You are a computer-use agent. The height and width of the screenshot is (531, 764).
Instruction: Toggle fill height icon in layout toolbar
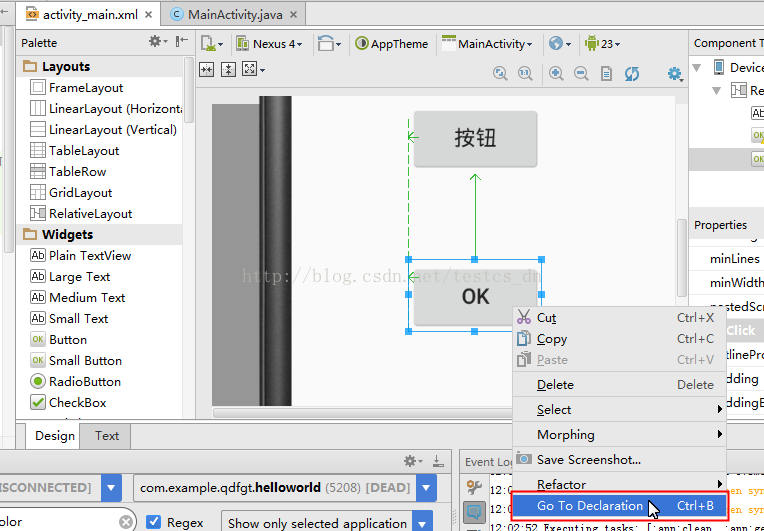point(228,70)
